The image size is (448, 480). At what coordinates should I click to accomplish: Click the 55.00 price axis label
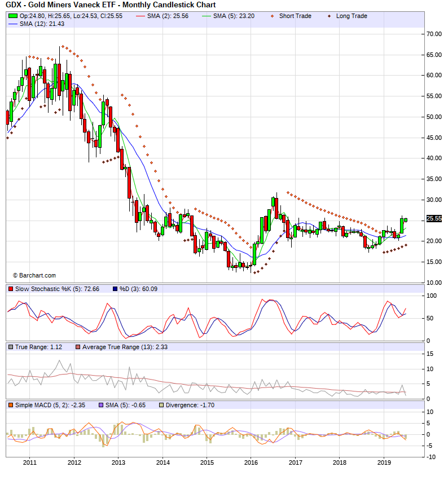pyautogui.click(x=434, y=96)
